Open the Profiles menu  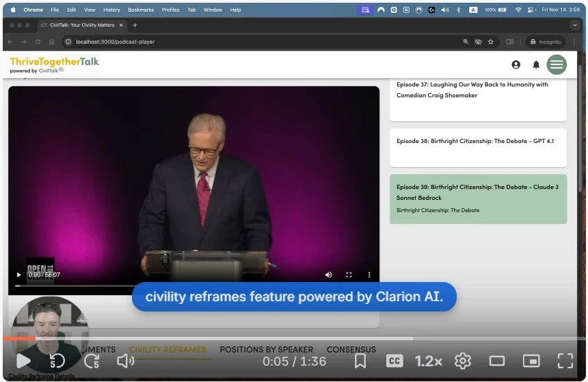pos(171,10)
